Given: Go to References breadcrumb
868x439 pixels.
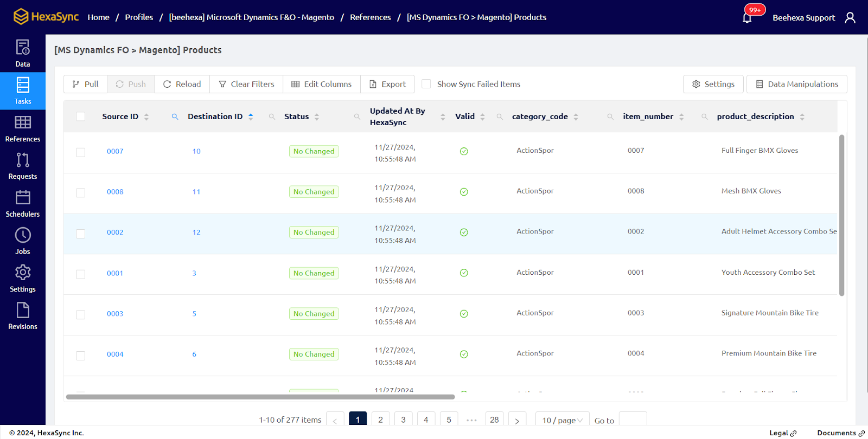Looking at the screenshot, I should pos(371,17).
